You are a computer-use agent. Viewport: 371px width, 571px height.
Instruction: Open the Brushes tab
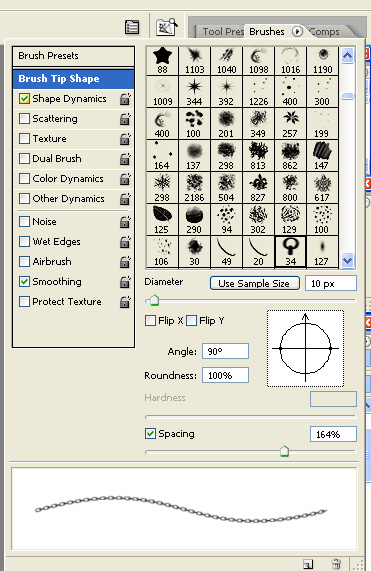pyautogui.click(x=267, y=32)
